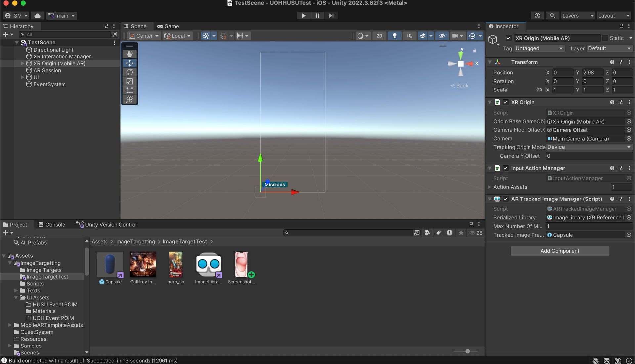Image resolution: width=635 pixels, height=364 pixels.
Task: Mute audio in the Scene view
Action: [x=409, y=36]
